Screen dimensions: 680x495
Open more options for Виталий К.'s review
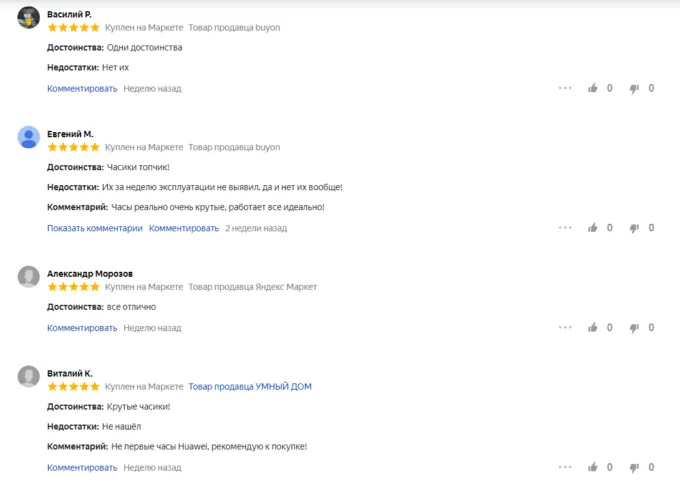click(565, 467)
